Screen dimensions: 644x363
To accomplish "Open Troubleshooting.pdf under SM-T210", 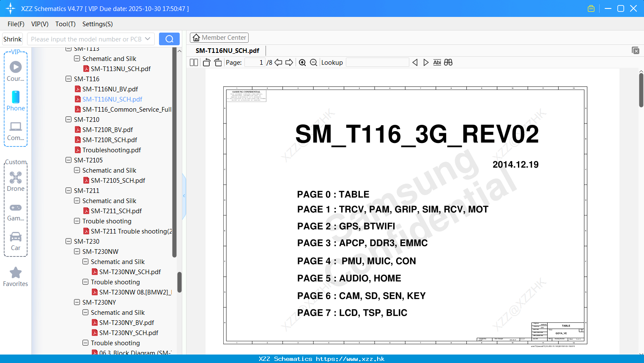I will coord(112,150).
